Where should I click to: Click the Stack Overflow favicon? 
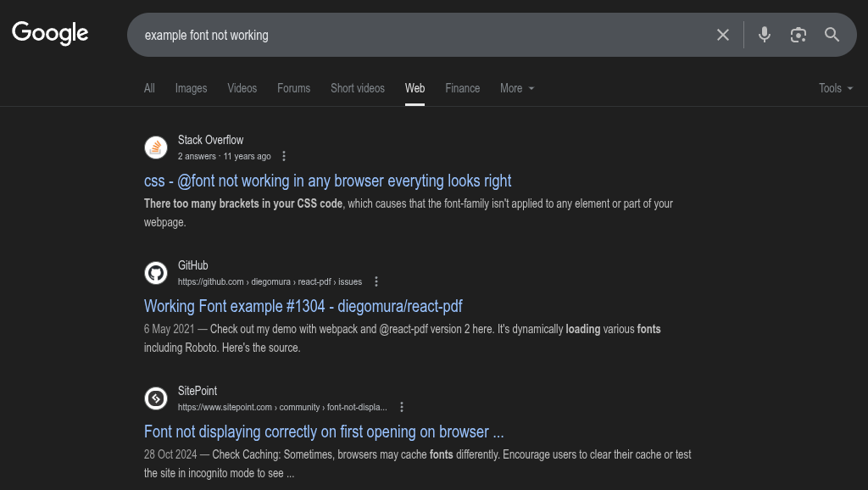point(156,148)
